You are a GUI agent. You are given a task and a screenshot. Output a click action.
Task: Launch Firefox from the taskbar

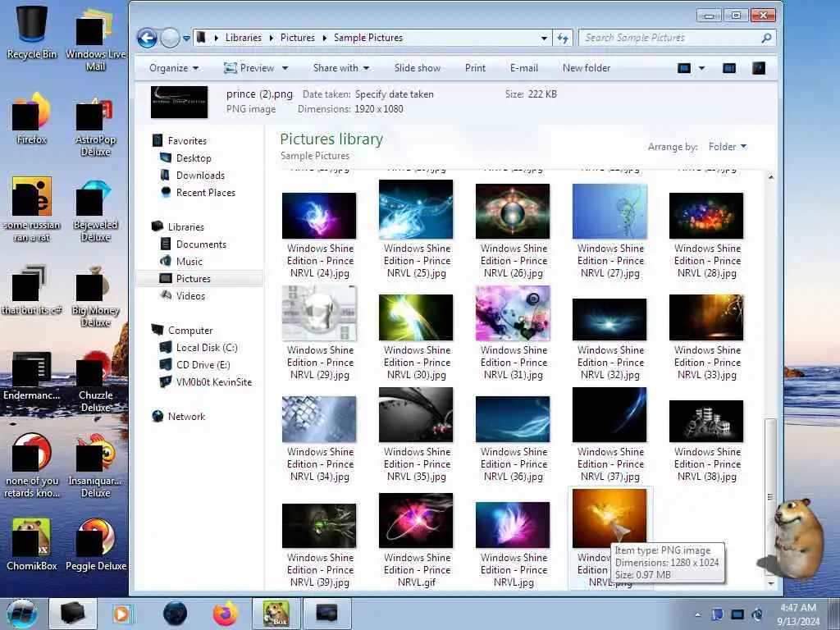226,614
